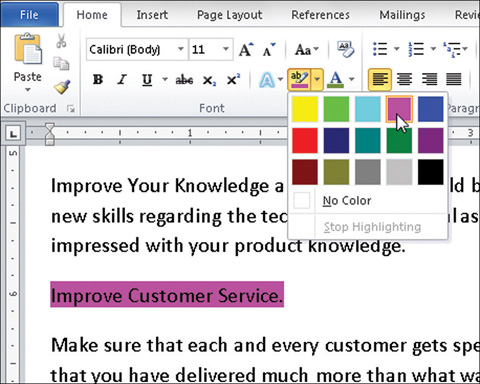
Task: Choose No Color in highlight menu
Action: 367,201
